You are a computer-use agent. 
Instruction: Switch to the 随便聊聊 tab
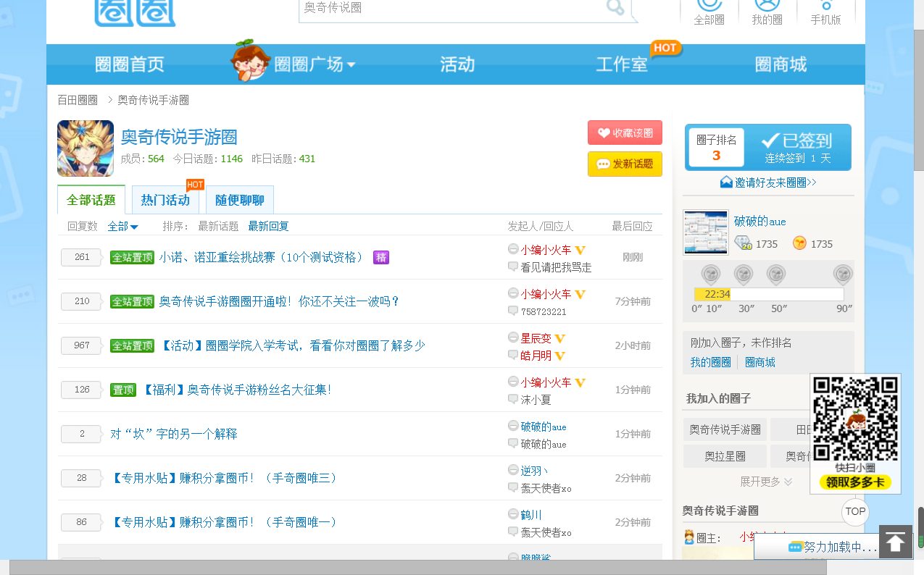click(x=239, y=201)
